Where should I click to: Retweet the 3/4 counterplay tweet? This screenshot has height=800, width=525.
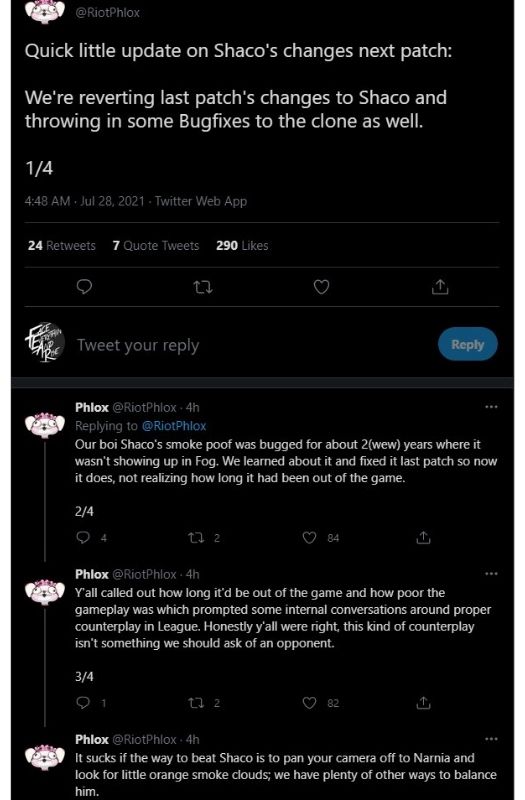pyautogui.click(x=196, y=703)
